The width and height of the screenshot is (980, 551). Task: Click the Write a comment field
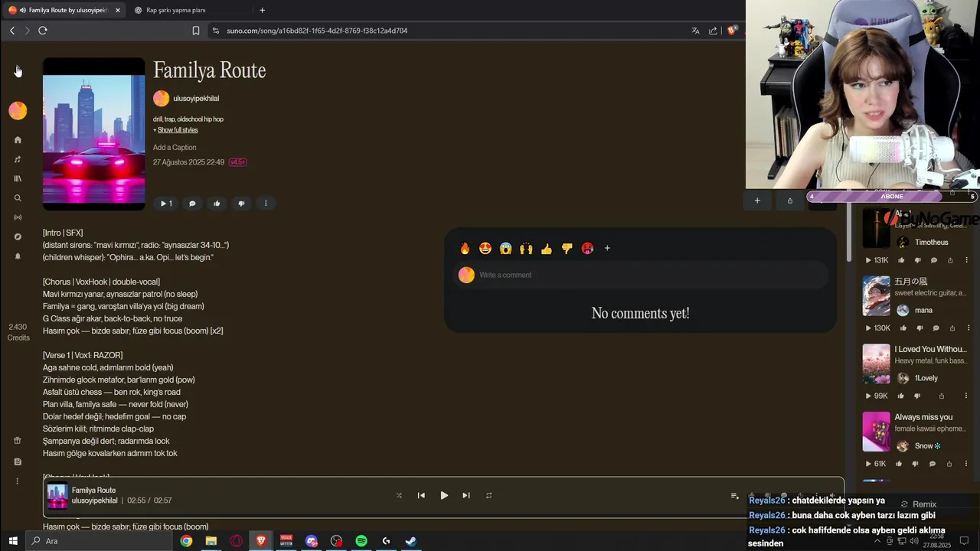tap(641, 275)
